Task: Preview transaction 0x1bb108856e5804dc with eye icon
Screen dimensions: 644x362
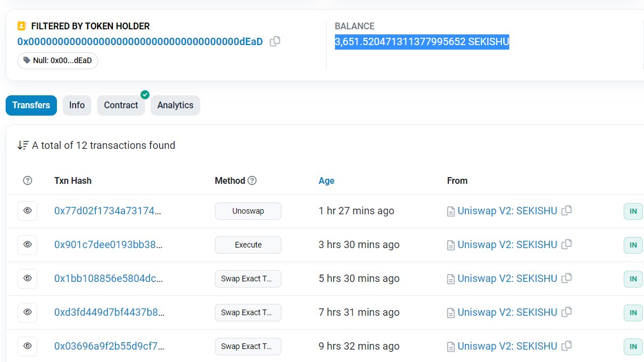Action: pos(28,279)
